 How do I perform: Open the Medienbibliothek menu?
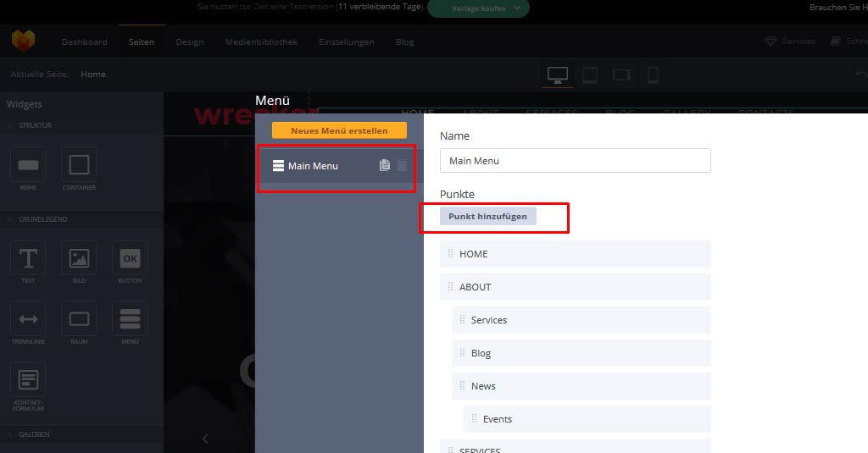(x=261, y=42)
